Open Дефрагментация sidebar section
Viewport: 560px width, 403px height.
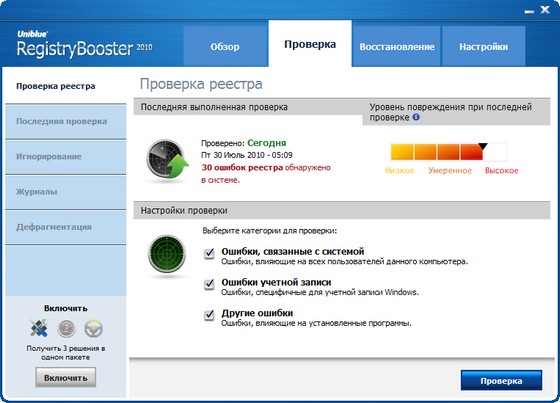pyautogui.click(x=66, y=227)
